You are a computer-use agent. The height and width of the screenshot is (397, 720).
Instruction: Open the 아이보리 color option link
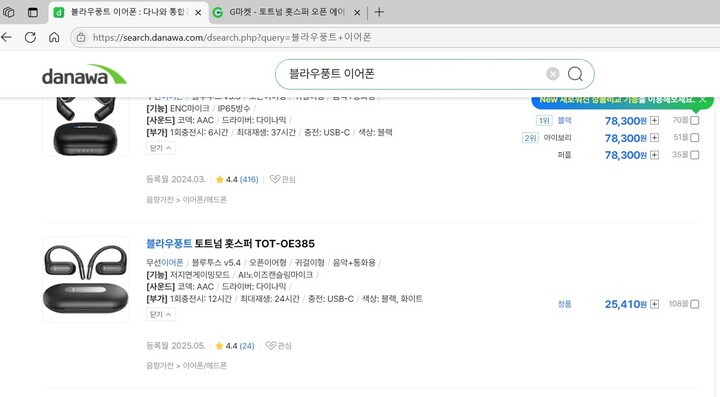[x=557, y=138]
